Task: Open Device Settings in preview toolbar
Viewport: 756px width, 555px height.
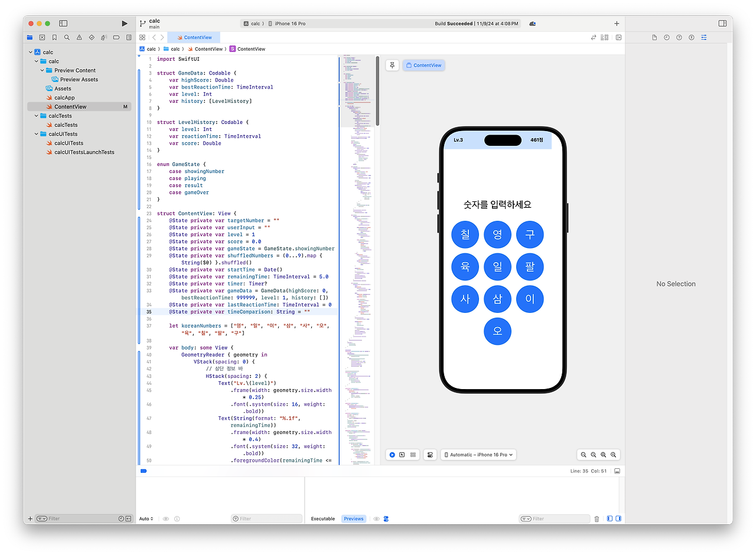Action: click(430, 455)
